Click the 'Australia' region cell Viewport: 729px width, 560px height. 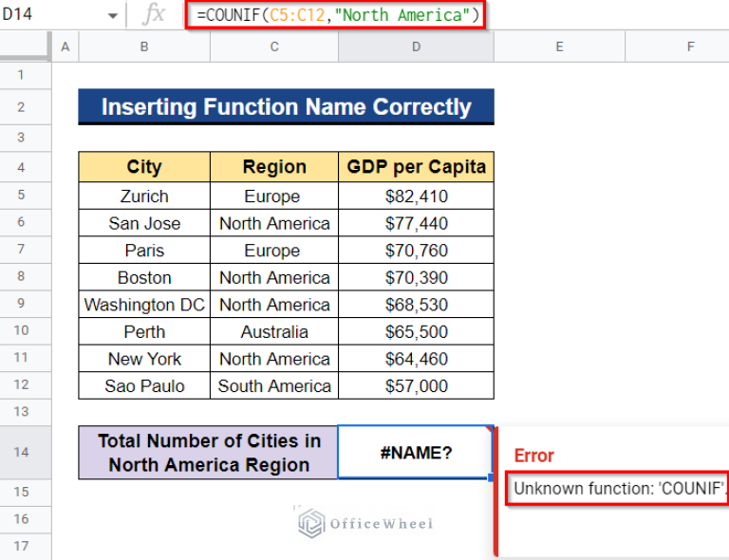click(274, 332)
